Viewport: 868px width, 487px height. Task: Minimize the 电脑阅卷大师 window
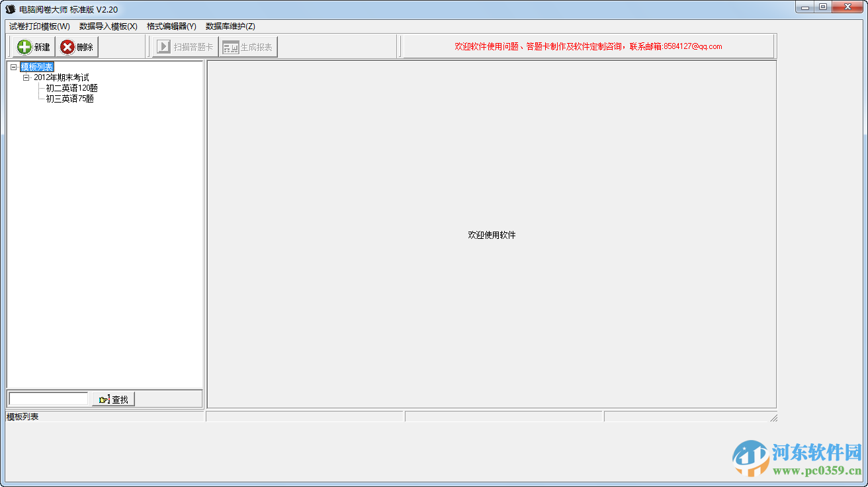[804, 7]
